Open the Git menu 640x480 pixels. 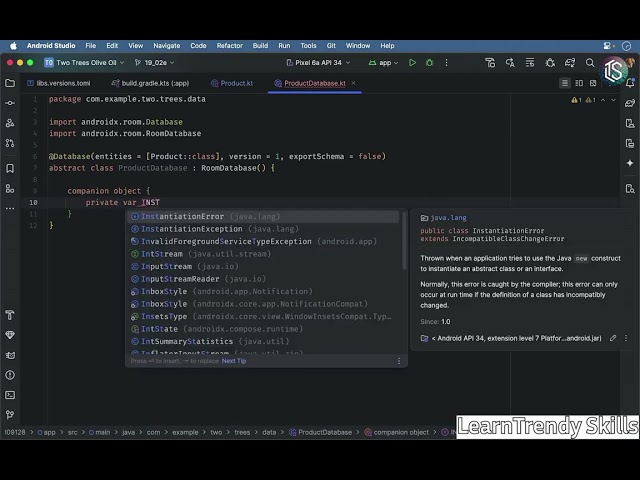point(331,46)
